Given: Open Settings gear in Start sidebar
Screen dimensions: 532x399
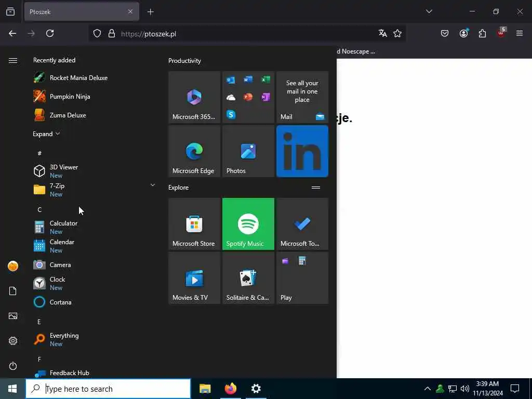Looking at the screenshot, I should pos(13,341).
